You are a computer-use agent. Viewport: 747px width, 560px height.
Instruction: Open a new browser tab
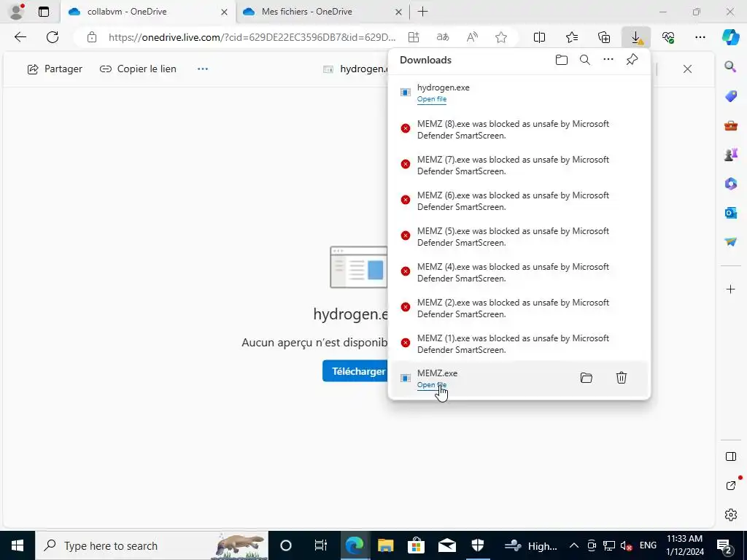(422, 12)
